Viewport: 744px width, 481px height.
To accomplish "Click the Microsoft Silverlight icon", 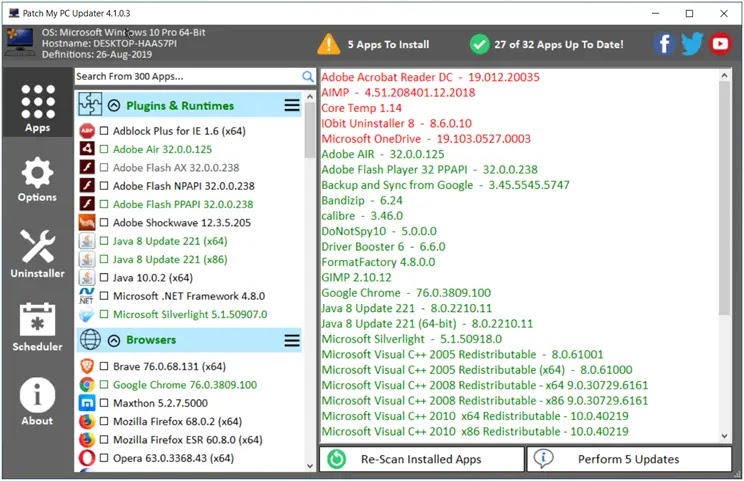I will (87, 314).
